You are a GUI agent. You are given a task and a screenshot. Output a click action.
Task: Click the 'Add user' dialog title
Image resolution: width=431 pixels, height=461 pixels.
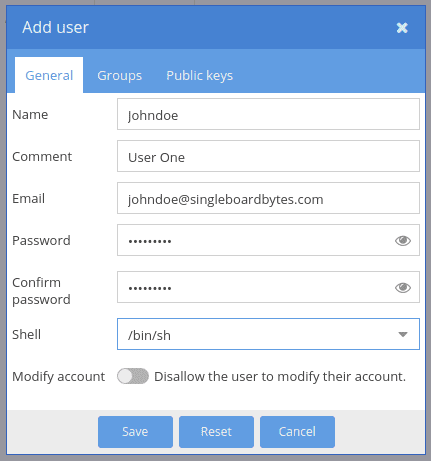(55, 27)
